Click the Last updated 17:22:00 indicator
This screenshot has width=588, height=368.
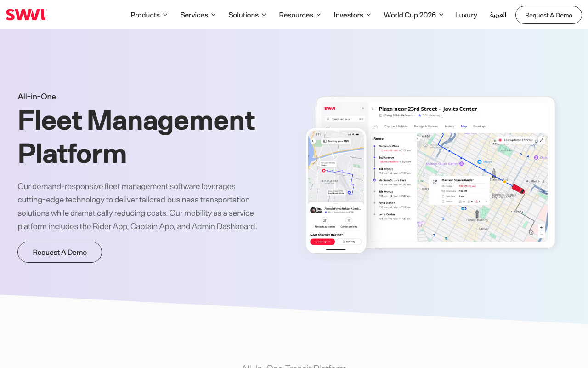(515, 140)
